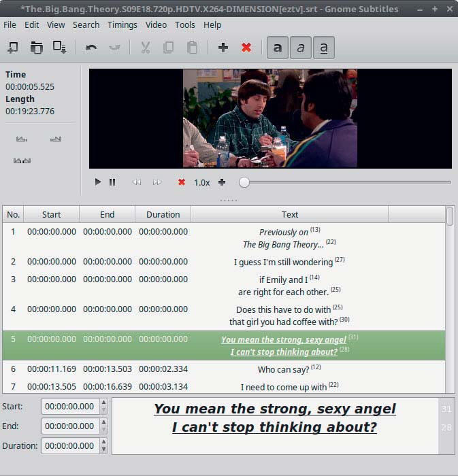The height and width of the screenshot is (476, 458).
Task: Decrease the playback speed
Action: pyautogui.click(x=182, y=182)
